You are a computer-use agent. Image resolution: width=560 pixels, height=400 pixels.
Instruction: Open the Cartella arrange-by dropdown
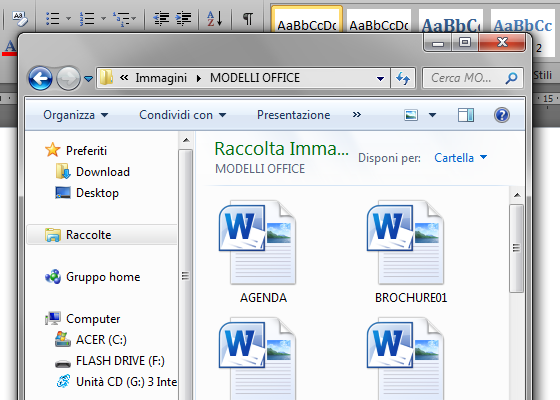click(x=460, y=158)
